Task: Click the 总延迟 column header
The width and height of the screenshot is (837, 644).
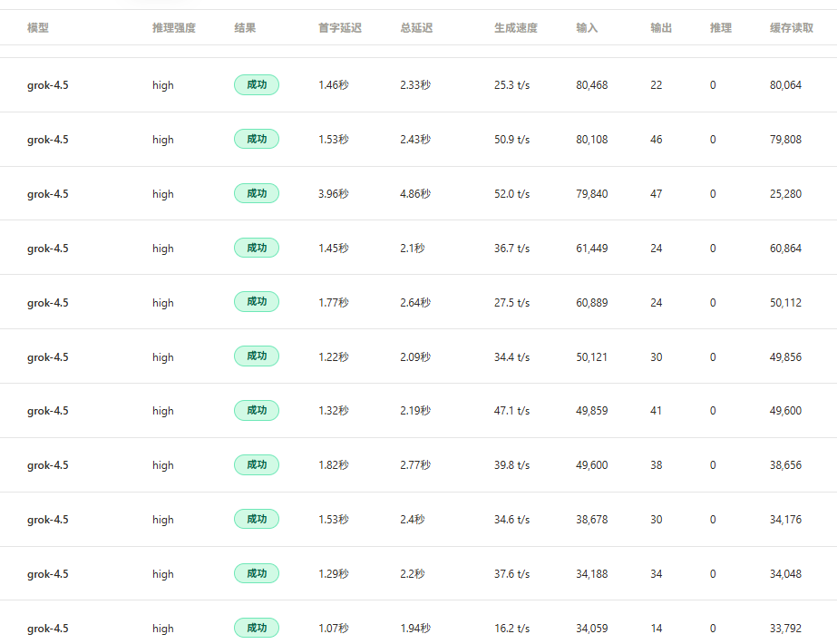Action: pos(416,28)
